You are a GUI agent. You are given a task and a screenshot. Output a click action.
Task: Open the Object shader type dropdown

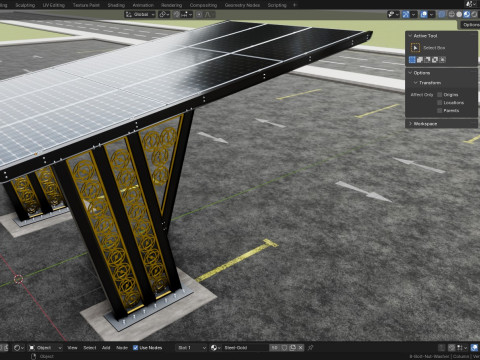(45, 348)
